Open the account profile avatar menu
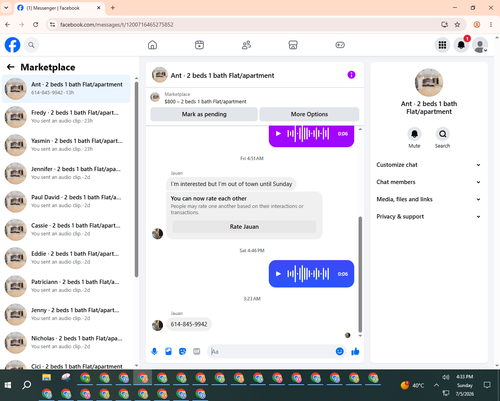Viewport: 500px width, 401px height. [480, 45]
